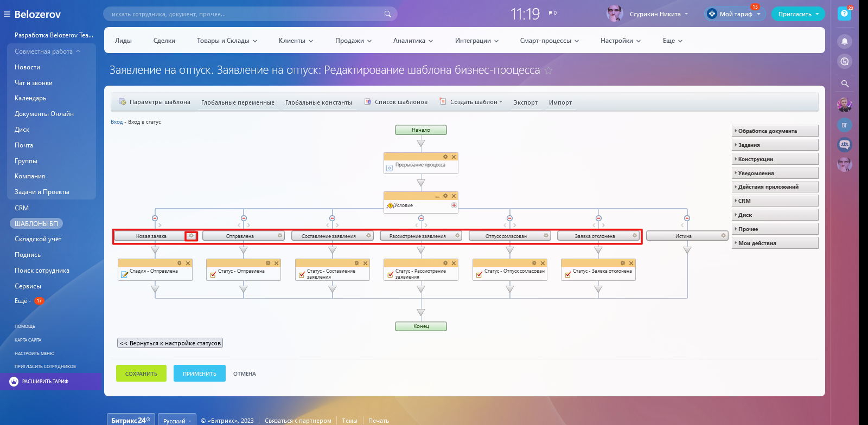Expand Диск activities group
868x425 pixels.
click(775, 215)
